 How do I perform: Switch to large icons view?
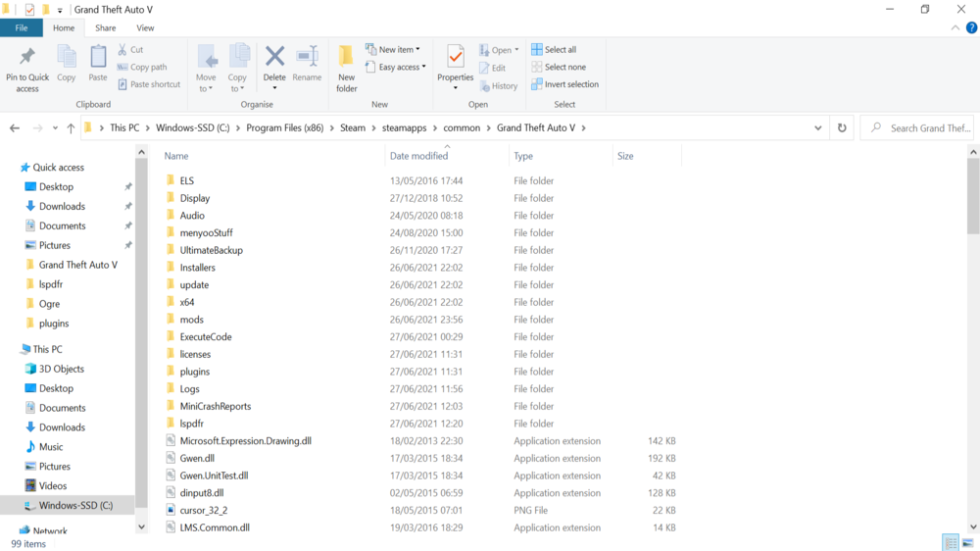(x=968, y=543)
